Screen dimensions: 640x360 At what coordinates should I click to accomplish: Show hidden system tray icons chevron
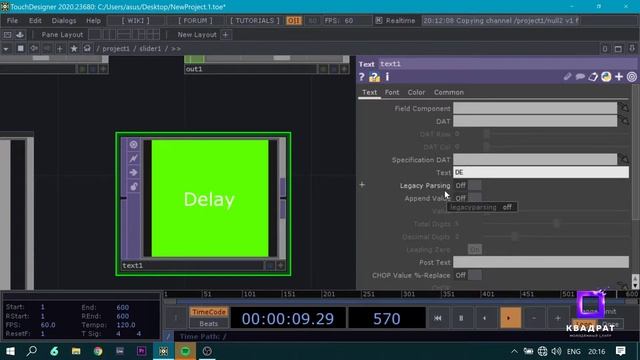514,351
